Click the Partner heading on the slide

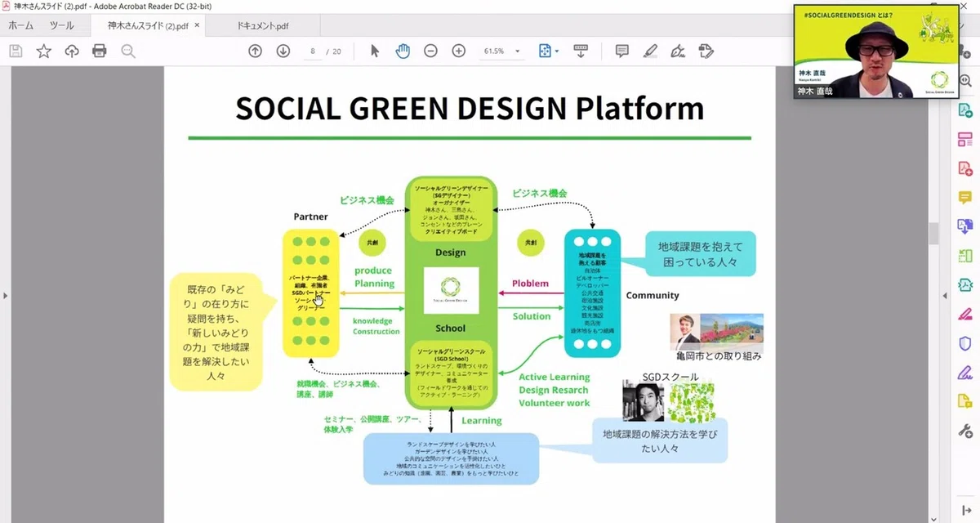point(310,217)
